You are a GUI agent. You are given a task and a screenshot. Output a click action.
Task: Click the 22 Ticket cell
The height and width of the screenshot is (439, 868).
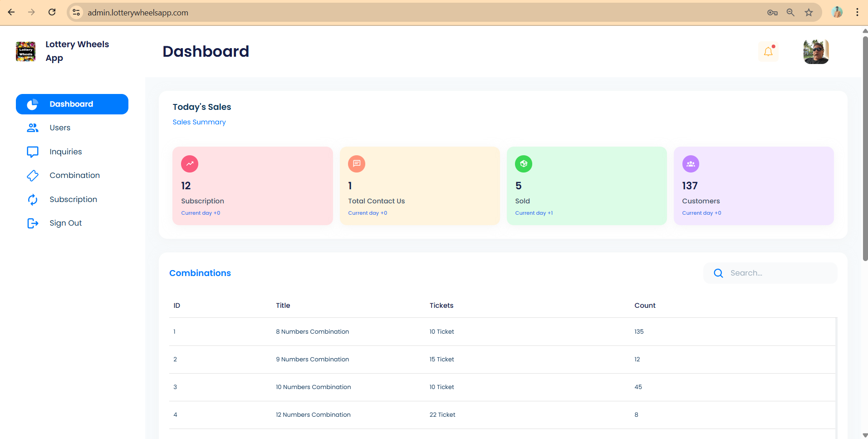[442, 415]
